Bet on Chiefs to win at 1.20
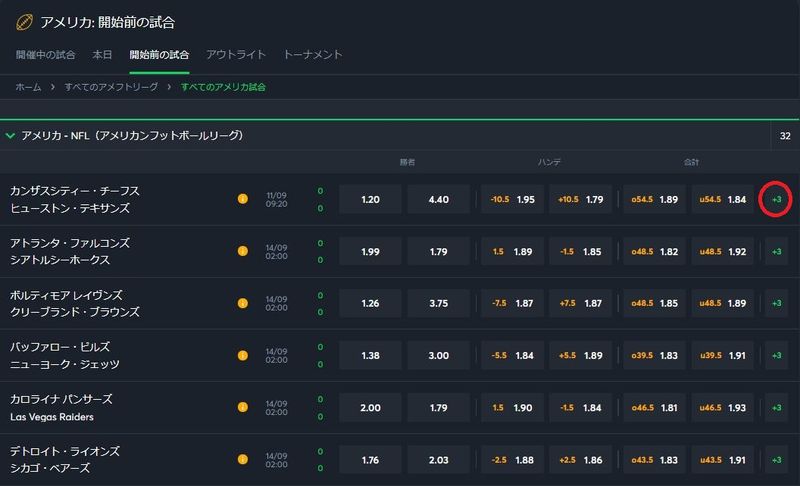 pyautogui.click(x=370, y=199)
